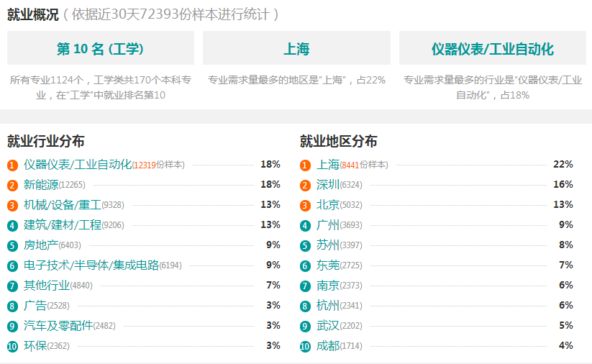Viewport: 592px width, 364px height.
Task: Click the 16% value for 深圳
Action: pos(563,184)
